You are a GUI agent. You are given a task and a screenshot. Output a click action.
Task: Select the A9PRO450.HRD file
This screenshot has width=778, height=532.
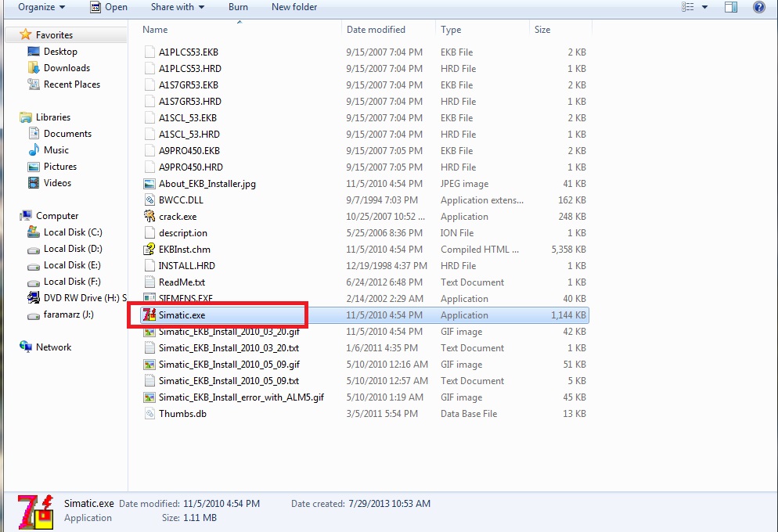190,167
